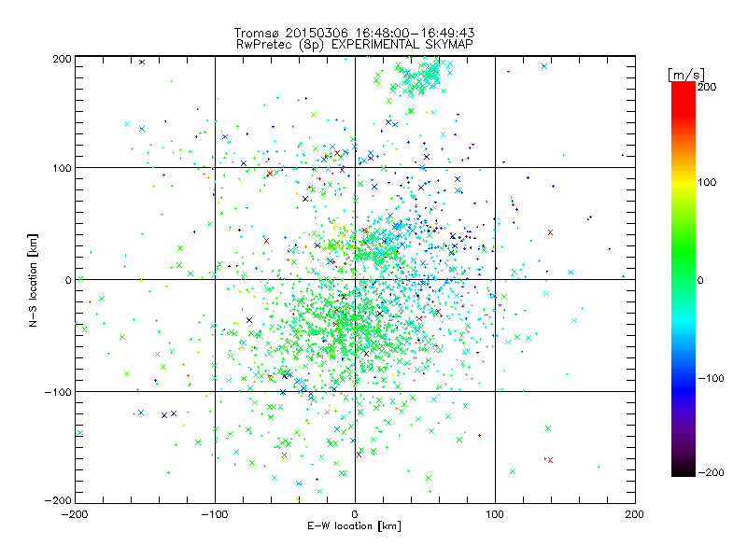Click the colorbar '-200' bottom label

(x=711, y=472)
